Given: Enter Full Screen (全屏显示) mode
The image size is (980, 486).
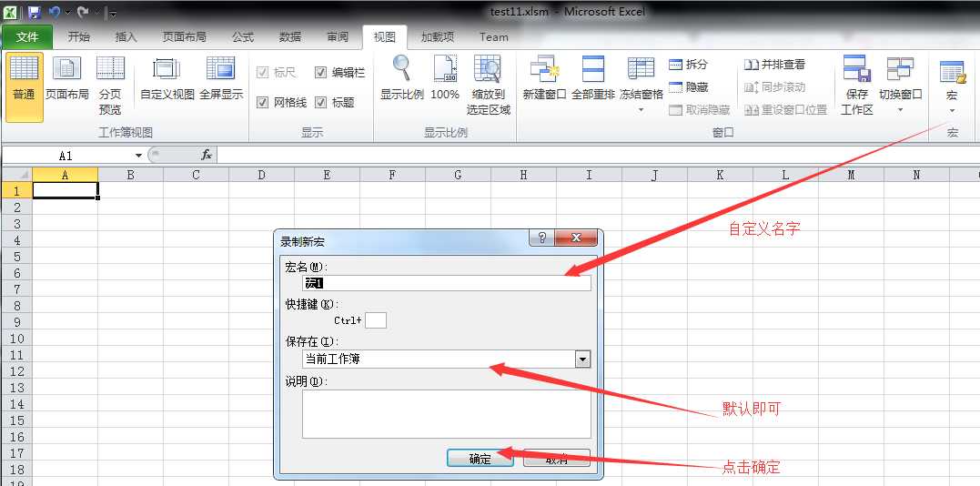Looking at the screenshot, I should tap(220, 79).
